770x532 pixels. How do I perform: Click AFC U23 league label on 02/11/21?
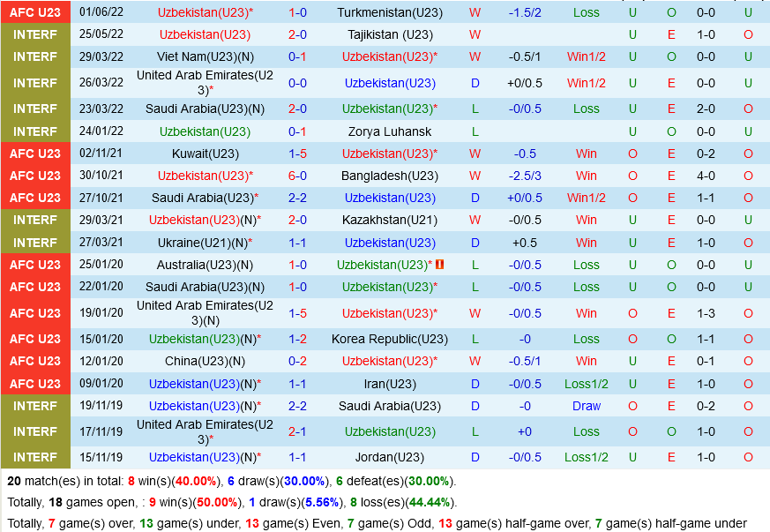(35, 154)
